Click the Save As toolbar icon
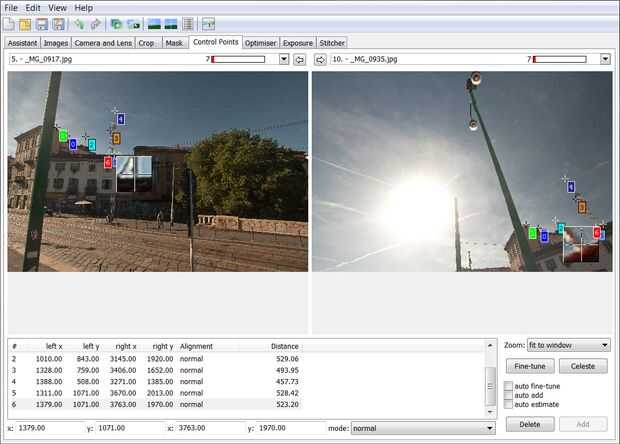620x444 pixels. (x=58, y=25)
